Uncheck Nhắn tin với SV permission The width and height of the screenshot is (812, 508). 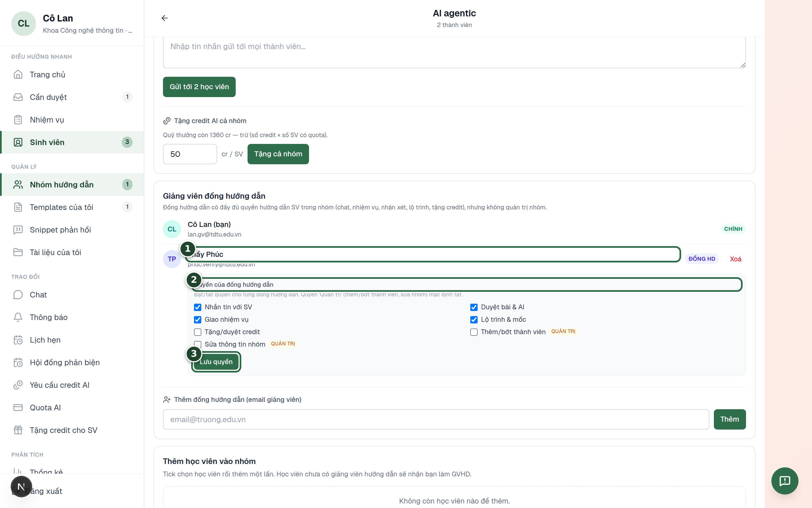[x=198, y=307]
